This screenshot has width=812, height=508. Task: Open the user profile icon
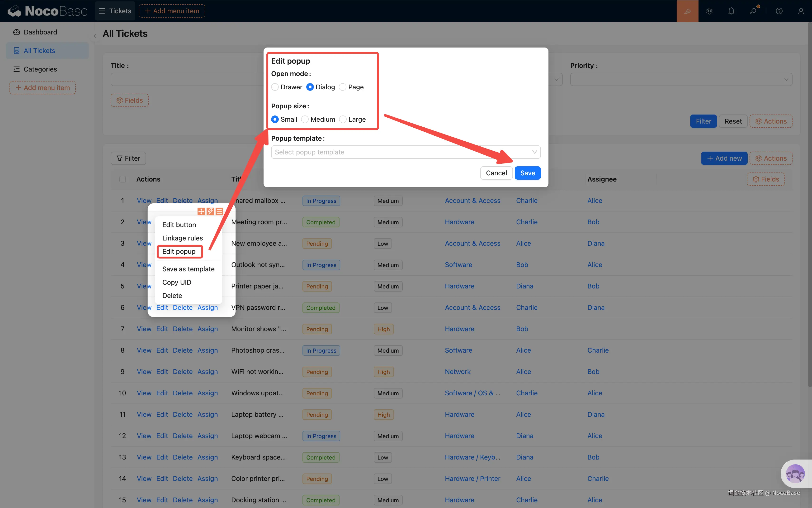tap(801, 11)
